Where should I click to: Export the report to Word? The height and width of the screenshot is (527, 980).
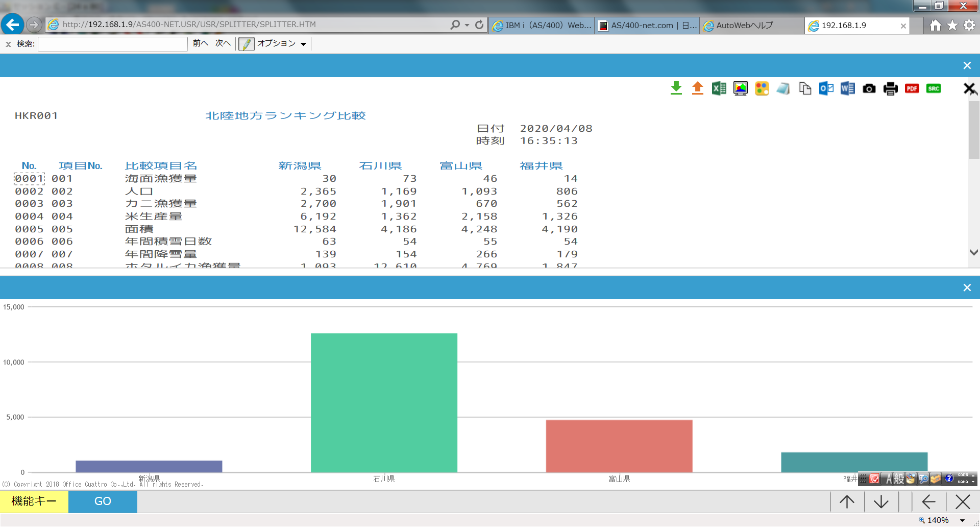tap(847, 88)
